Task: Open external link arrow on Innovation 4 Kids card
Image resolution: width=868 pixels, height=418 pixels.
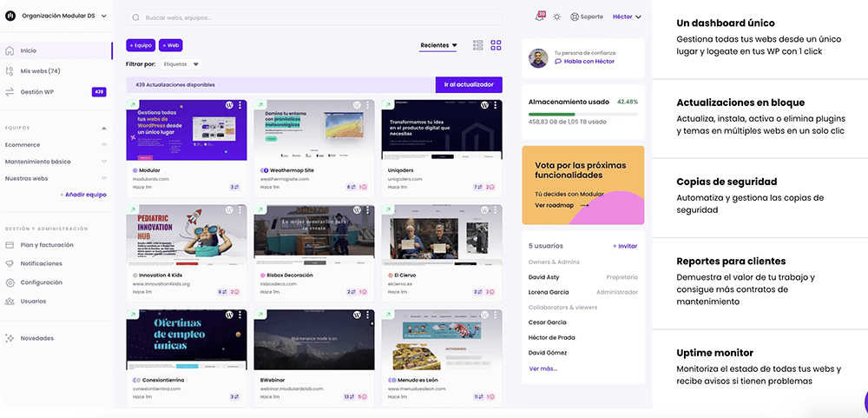Action: tap(132, 209)
